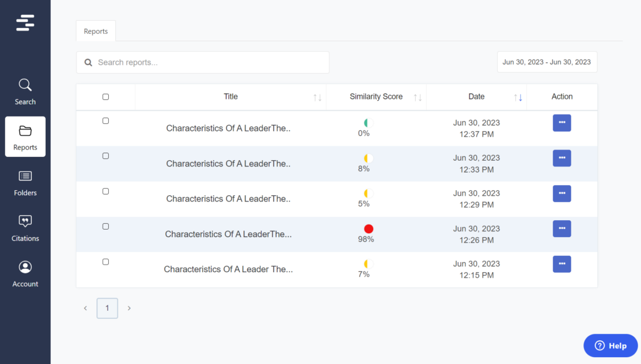The width and height of the screenshot is (641, 364).
Task: Check the box beside the 98% report row
Action: (105, 226)
